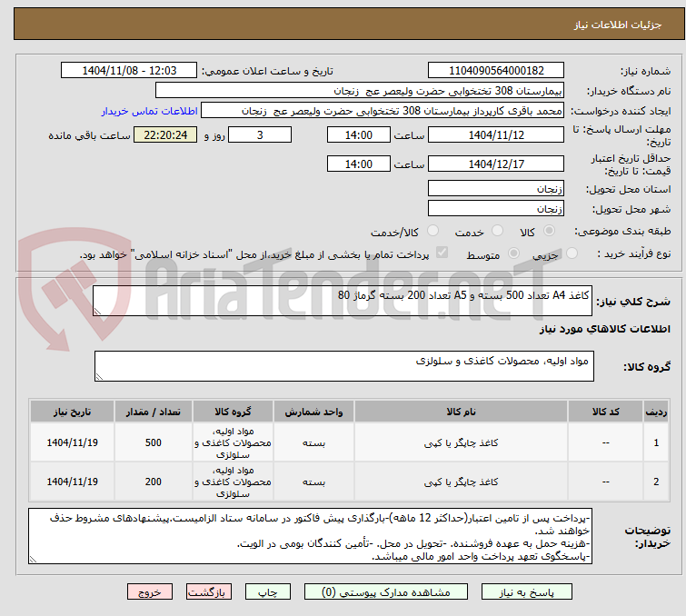Viewport: 686px width, 616px height.
Task: Select the خدمت radio button
Action: click(497, 231)
